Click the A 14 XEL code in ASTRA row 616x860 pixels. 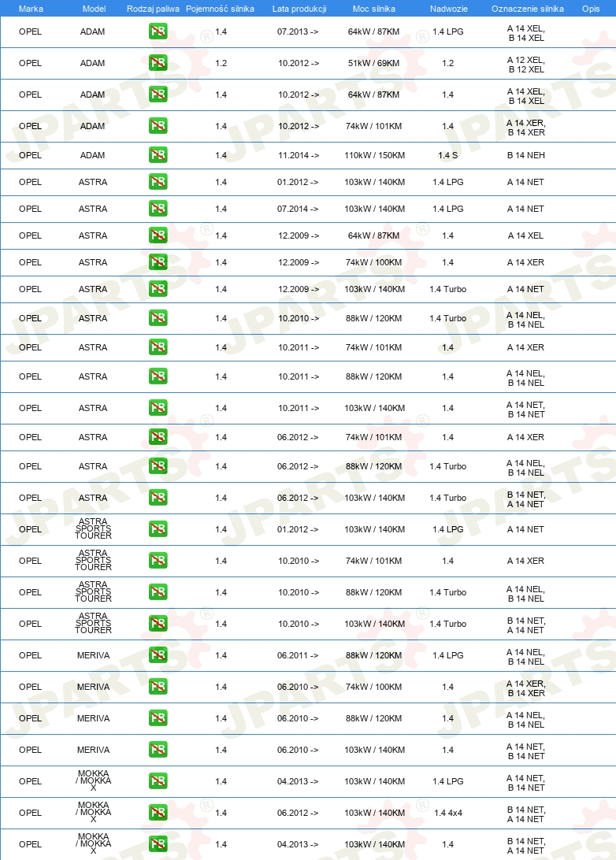(x=525, y=235)
